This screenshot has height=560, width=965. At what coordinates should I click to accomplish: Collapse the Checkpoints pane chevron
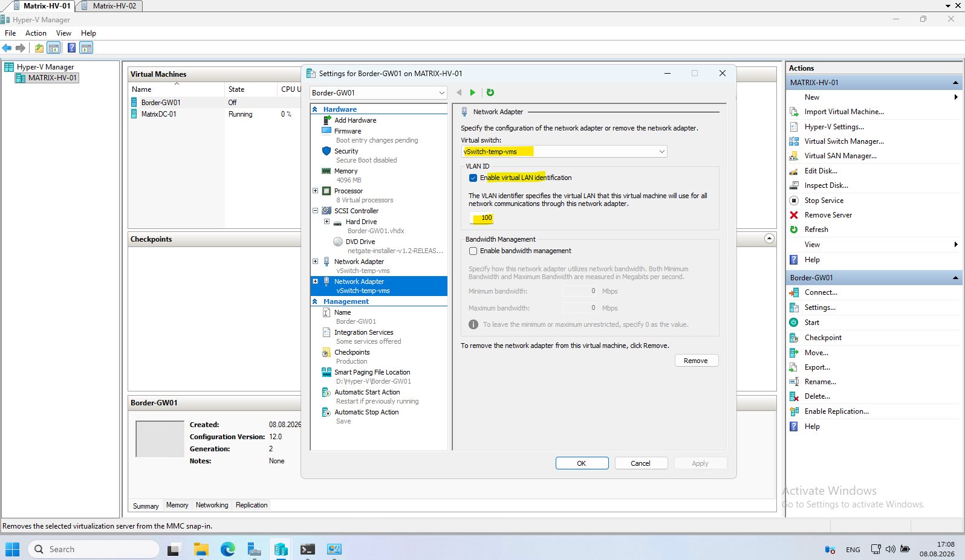tap(769, 239)
